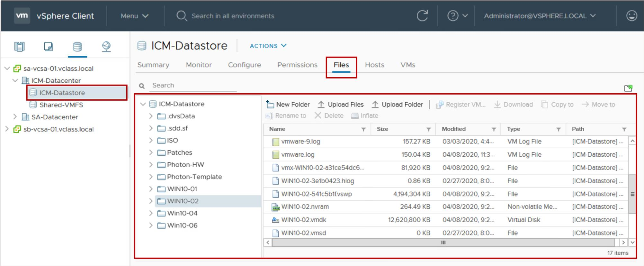Expand the ISO folder
The width and height of the screenshot is (644, 266).
(151, 140)
